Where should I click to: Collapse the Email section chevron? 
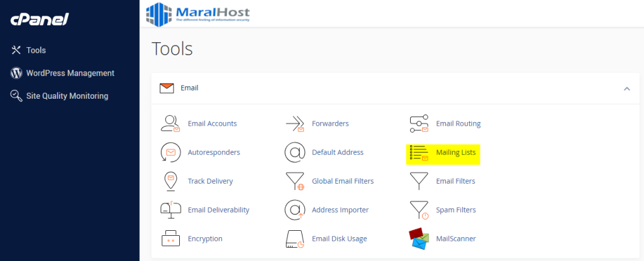coord(627,89)
